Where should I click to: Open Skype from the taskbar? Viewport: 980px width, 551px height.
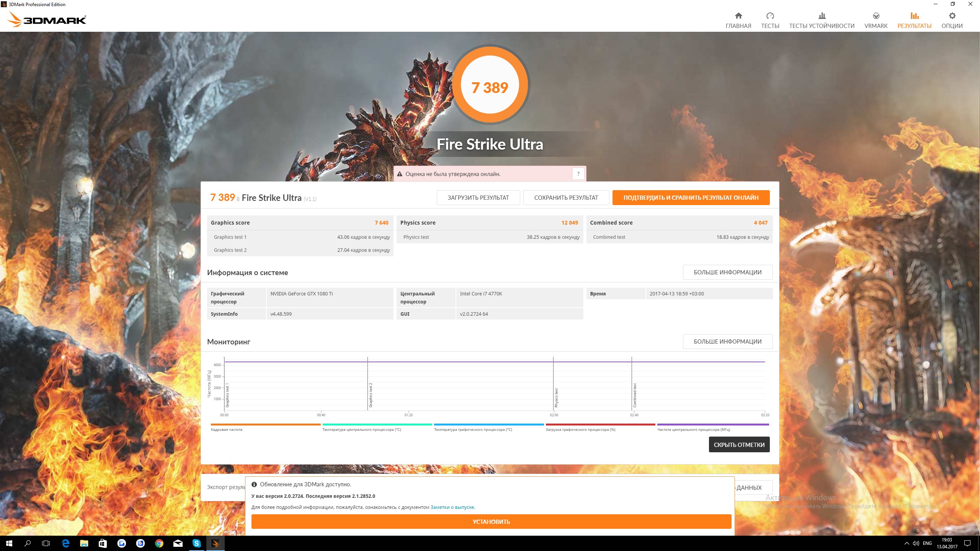coord(196,543)
